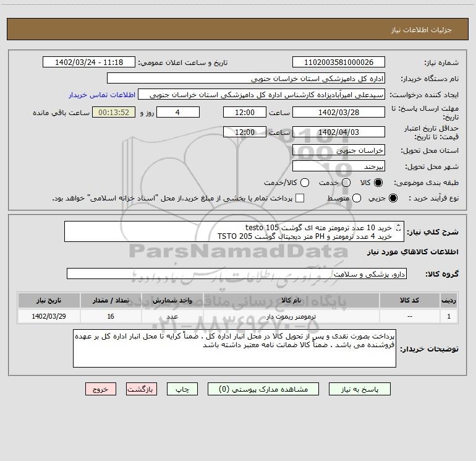Click delivery province field خراسان جنوبی
Screen dimensions: 476x461
tap(339, 150)
